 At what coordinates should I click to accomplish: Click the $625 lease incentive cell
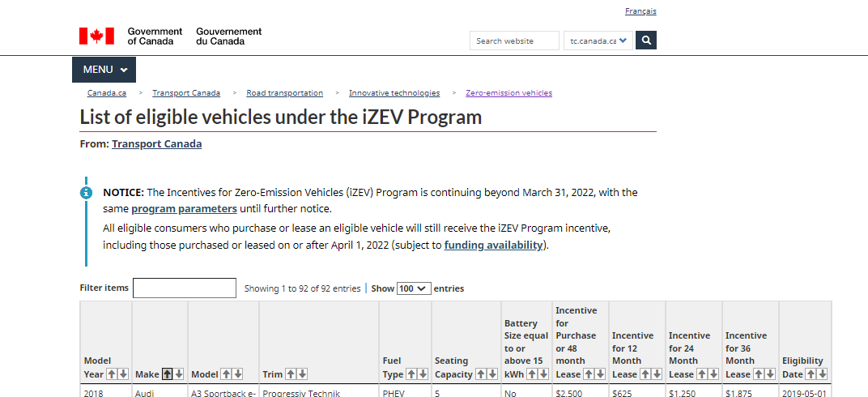pos(637,391)
